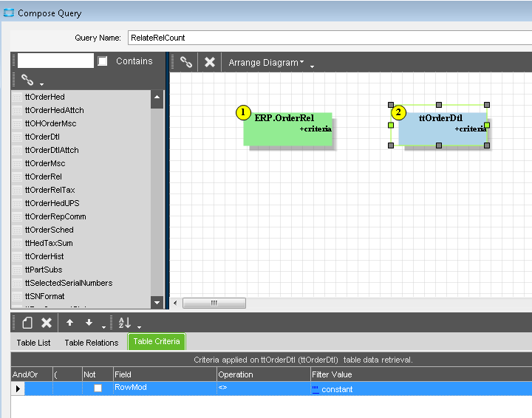Switch to the Table List tab
This screenshot has height=418, width=532.
pyautogui.click(x=33, y=343)
